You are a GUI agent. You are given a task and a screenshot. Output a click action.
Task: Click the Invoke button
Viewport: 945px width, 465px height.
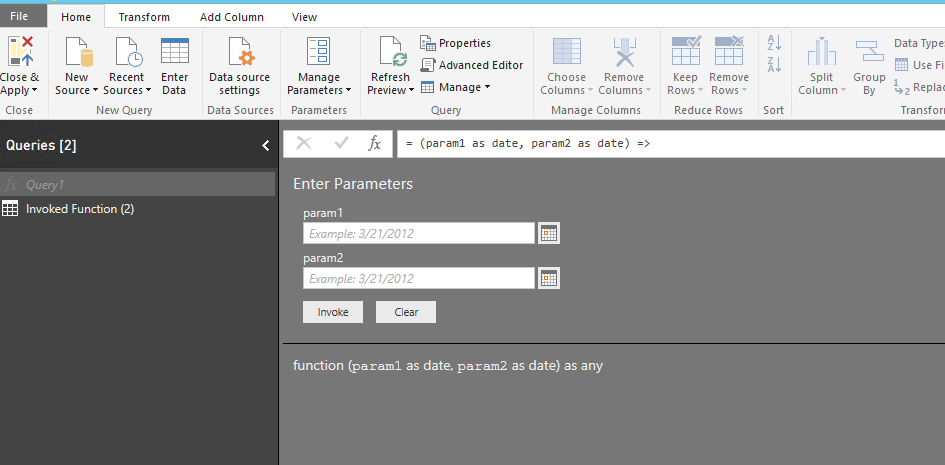(x=333, y=312)
